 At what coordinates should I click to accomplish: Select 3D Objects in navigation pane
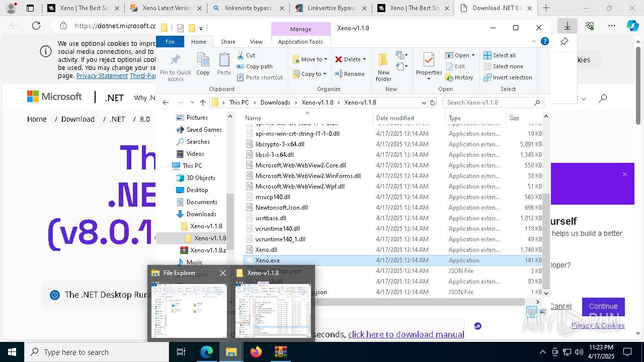[200, 178]
